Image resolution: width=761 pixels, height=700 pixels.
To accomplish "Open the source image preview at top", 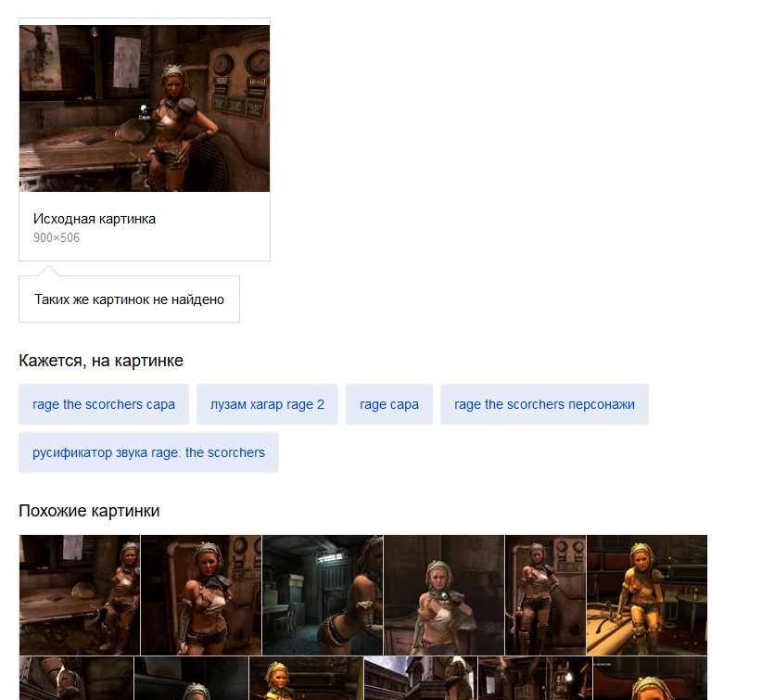I will tap(145, 108).
